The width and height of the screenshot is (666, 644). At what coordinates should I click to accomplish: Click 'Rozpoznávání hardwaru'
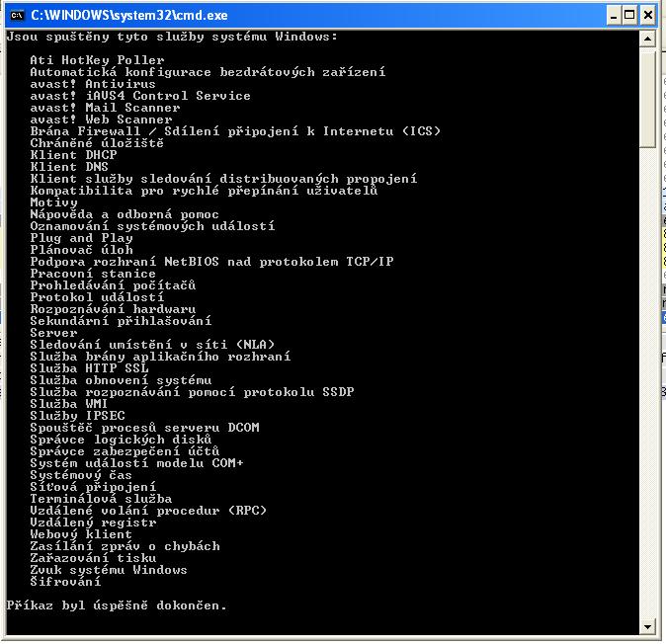[x=113, y=309]
